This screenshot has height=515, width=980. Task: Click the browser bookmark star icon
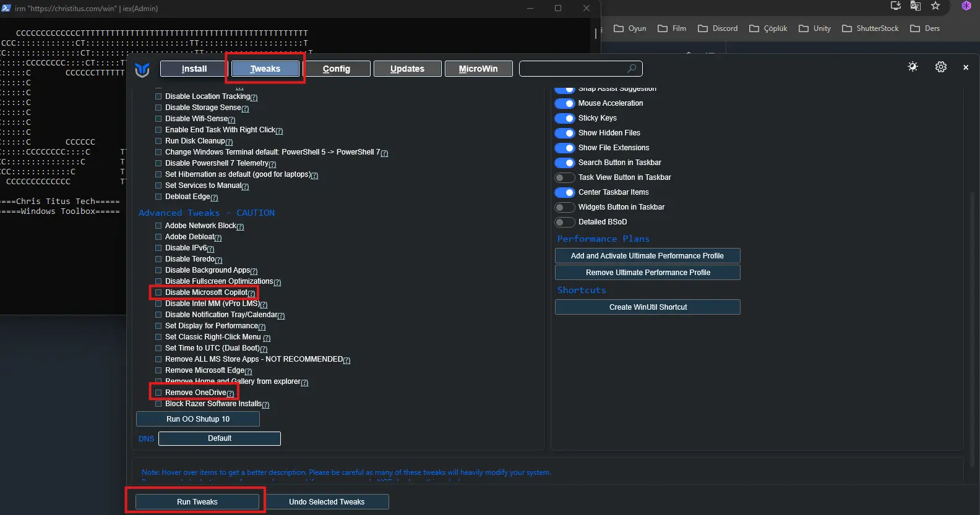pyautogui.click(x=935, y=6)
